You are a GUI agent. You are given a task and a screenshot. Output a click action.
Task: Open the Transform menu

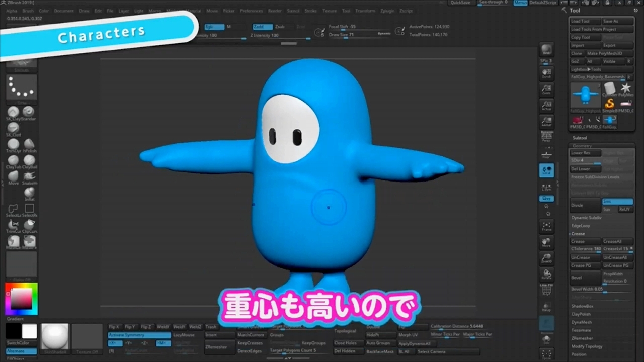365,11
